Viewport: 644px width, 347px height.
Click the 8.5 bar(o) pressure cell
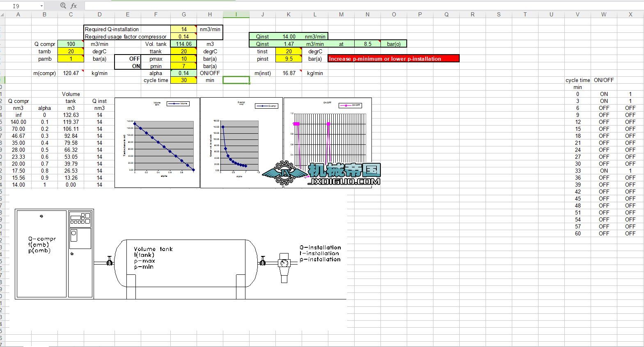pos(367,44)
